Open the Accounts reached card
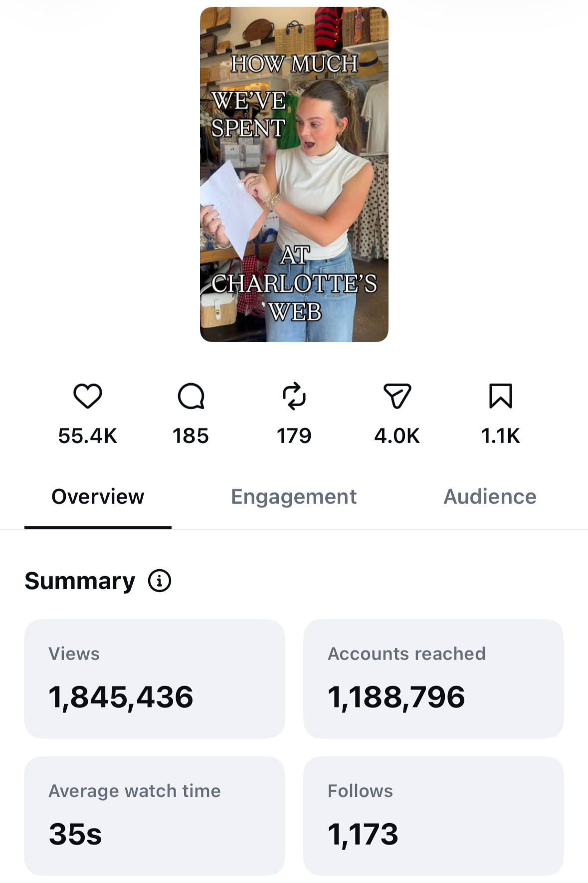 coord(433,678)
